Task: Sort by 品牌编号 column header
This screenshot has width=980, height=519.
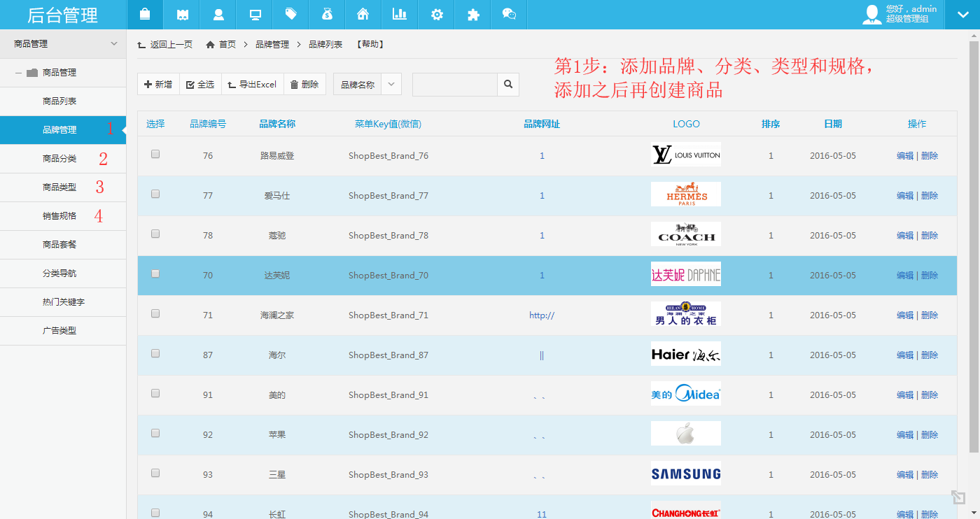Action: pos(208,124)
